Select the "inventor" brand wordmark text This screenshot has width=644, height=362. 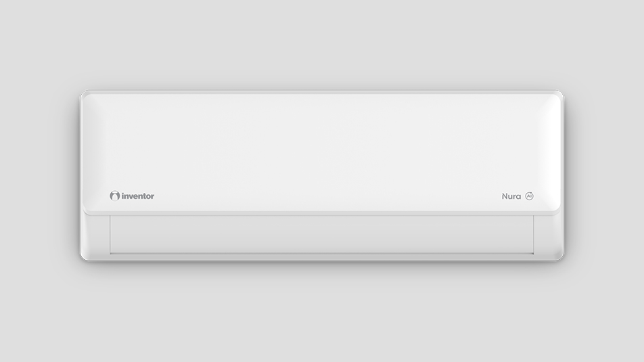[x=138, y=196]
